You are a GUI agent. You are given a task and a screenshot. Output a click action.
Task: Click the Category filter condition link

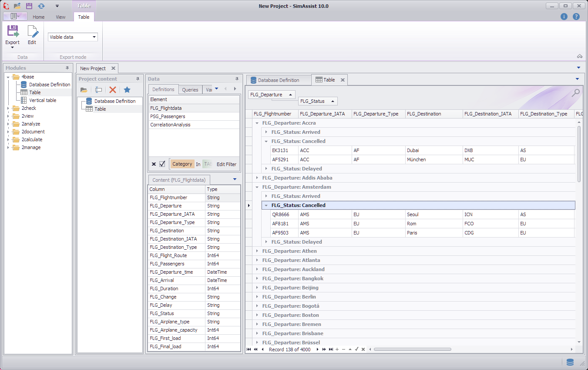coord(182,164)
